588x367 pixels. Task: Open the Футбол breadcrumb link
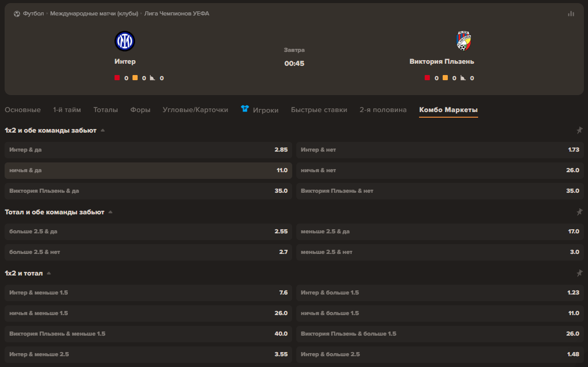[x=33, y=13]
